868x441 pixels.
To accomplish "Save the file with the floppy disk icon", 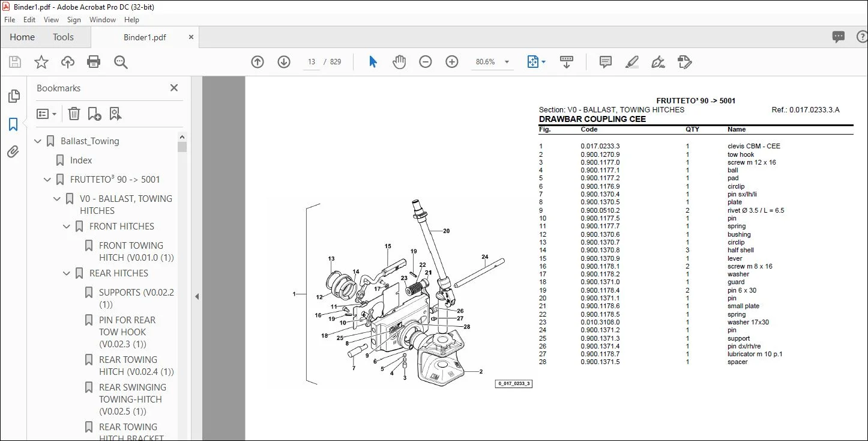I will (x=15, y=62).
